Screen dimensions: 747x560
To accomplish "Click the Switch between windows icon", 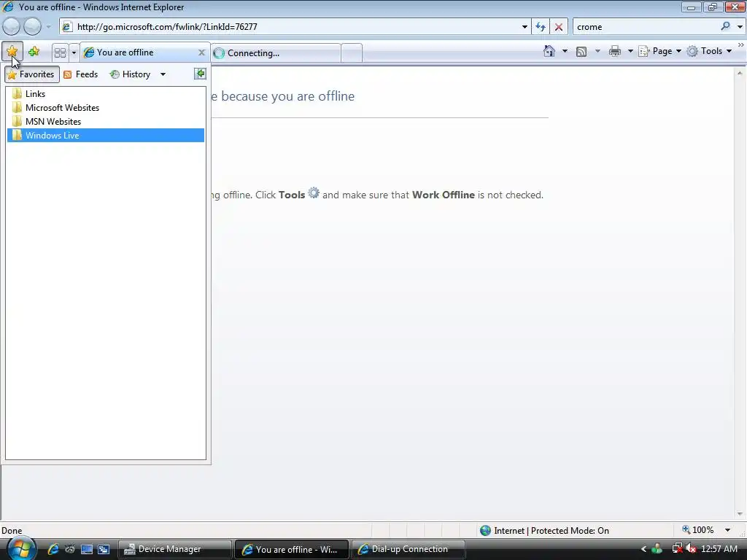I will coord(104,549).
